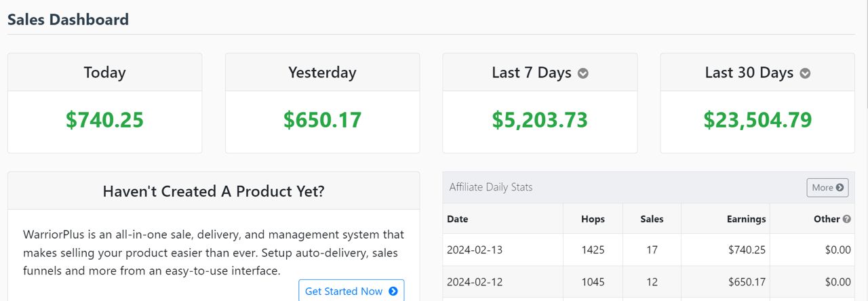The width and height of the screenshot is (868, 301).
Task: Click the $23,504.79 earnings value
Action: pos(757,120)
